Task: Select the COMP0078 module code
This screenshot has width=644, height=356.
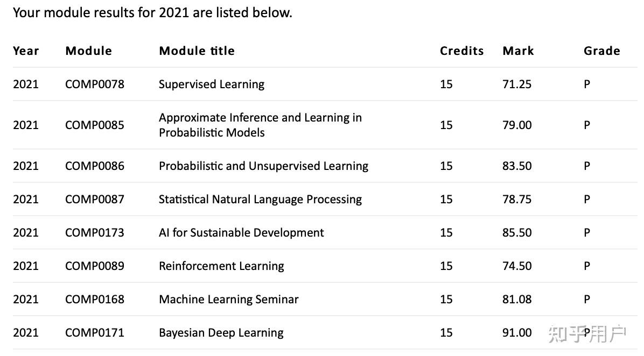Action: 94,84
